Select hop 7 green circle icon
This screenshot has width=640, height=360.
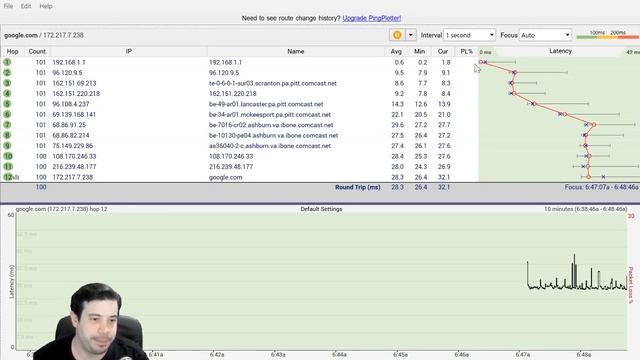pyautogui.click(x=7, y=125)
